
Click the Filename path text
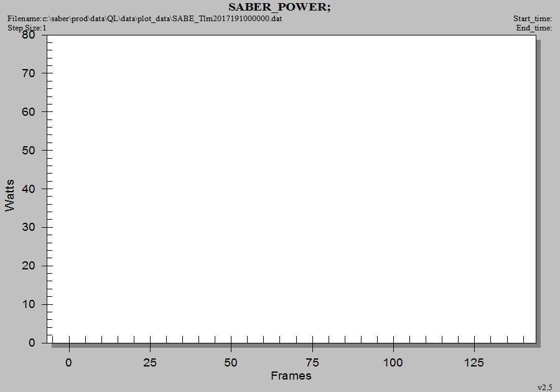pyautogui.click(x=144, y=19)
